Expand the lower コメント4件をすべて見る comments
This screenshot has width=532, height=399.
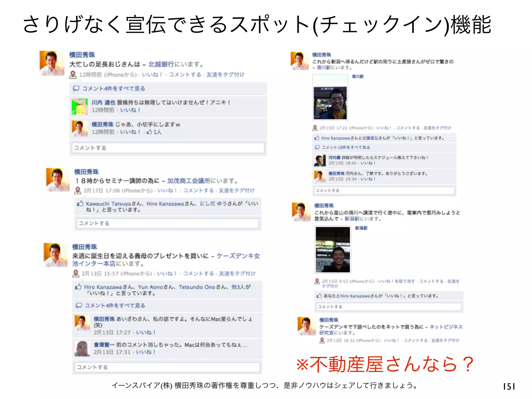(x=115, y=305)
